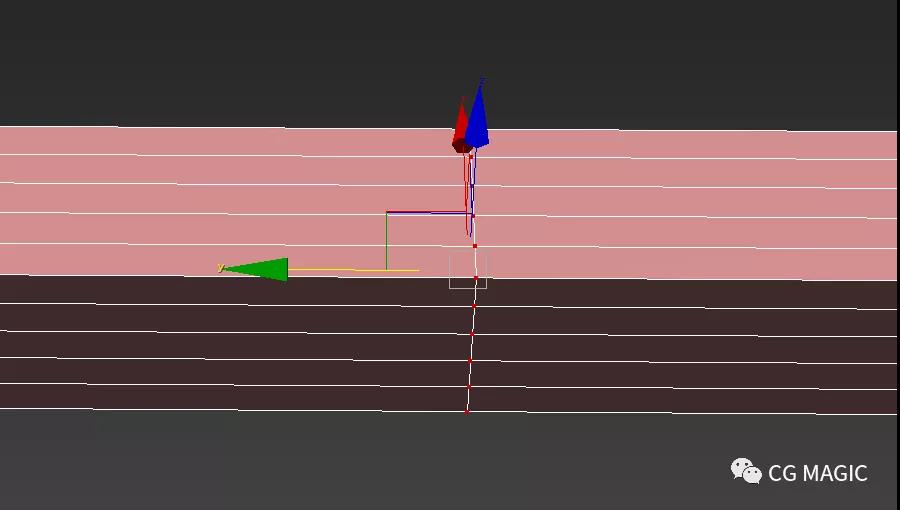Select the third vertex from the spline bottom
900x510 pixels.
pos(470,360)
